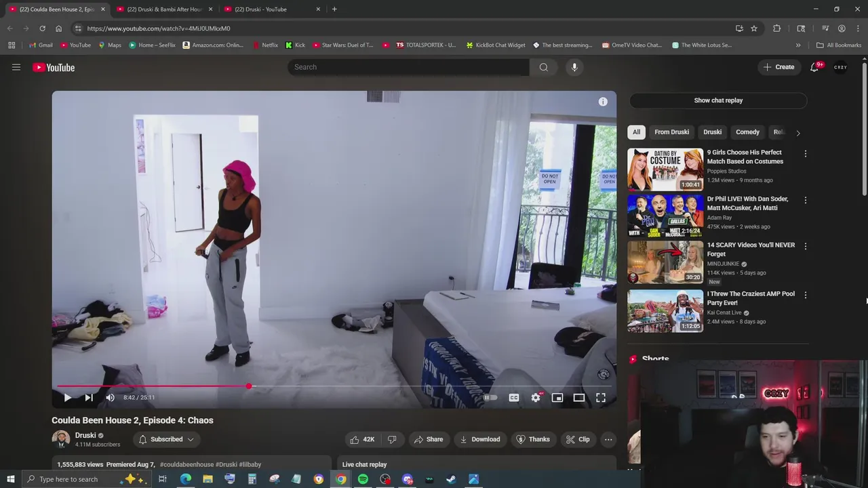Image resolution: width=868 pixels, height=488 pixels.
Task: Switch to miniplayer mode
Action: 557,398
